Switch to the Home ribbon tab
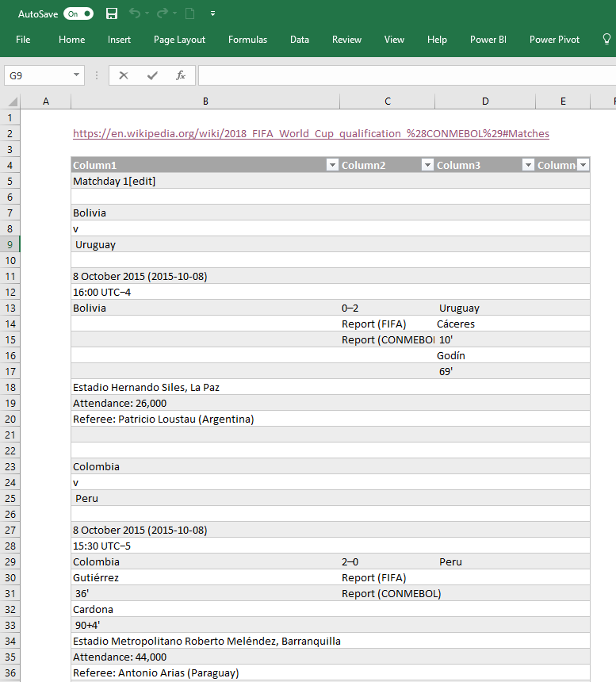Screen dimensions: 616x682 point(71,40)
